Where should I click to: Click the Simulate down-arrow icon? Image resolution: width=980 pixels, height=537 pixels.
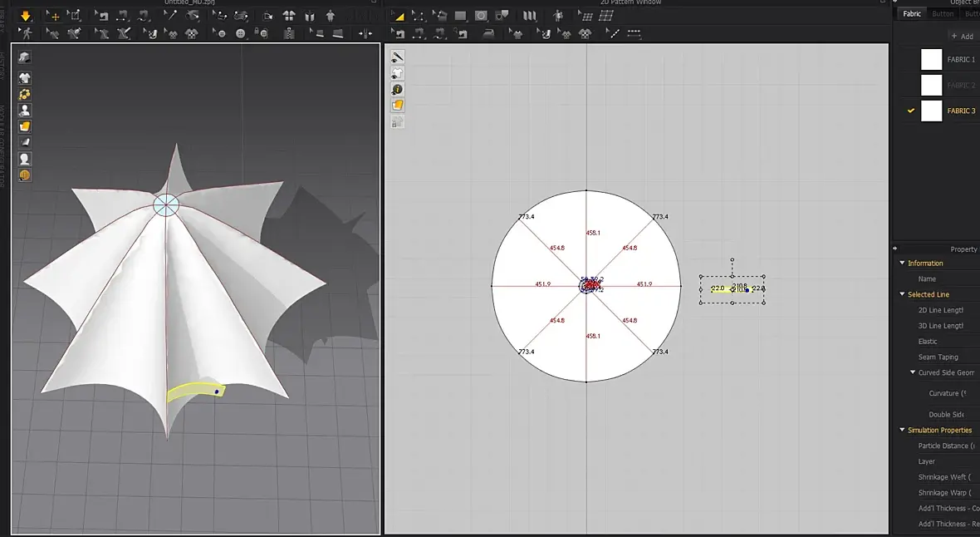26,16
